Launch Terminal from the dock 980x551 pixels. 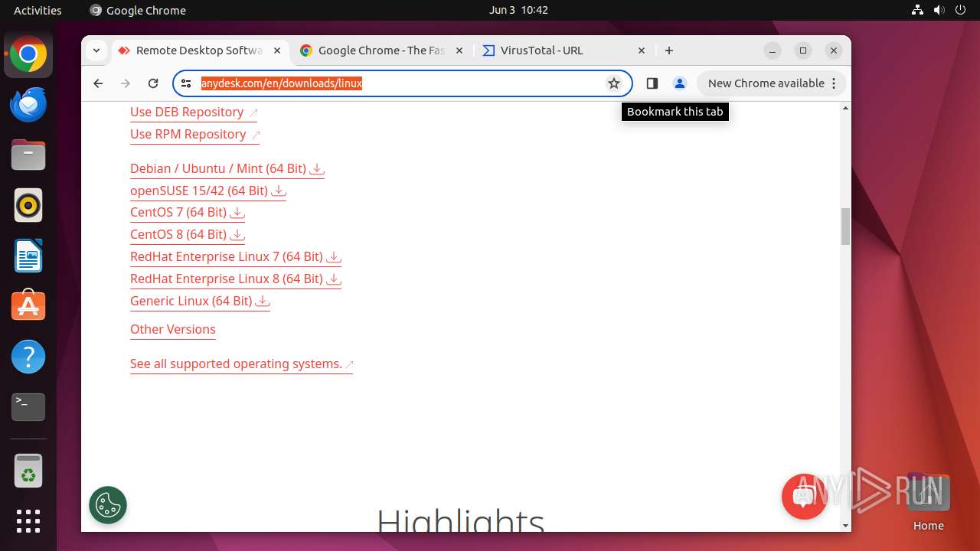click(28, 407)
